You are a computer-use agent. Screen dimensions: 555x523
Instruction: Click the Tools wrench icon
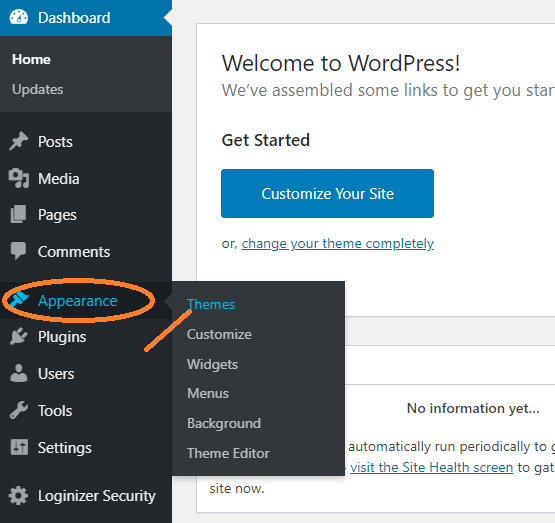click(18, 410)
